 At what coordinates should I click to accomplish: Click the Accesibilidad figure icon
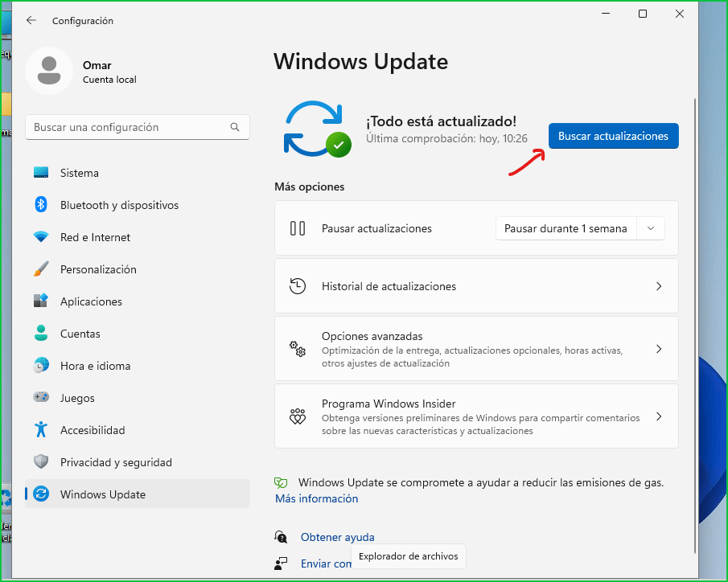pos(41,429)
